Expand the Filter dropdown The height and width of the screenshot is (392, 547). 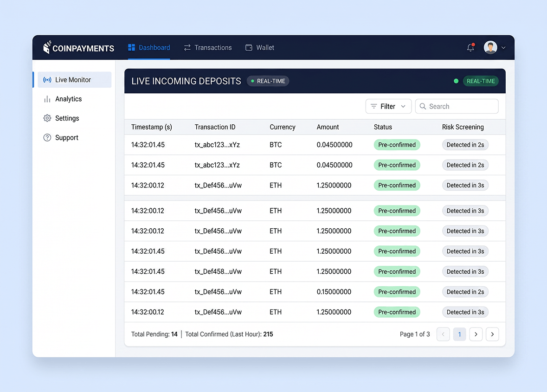[388, 106]
